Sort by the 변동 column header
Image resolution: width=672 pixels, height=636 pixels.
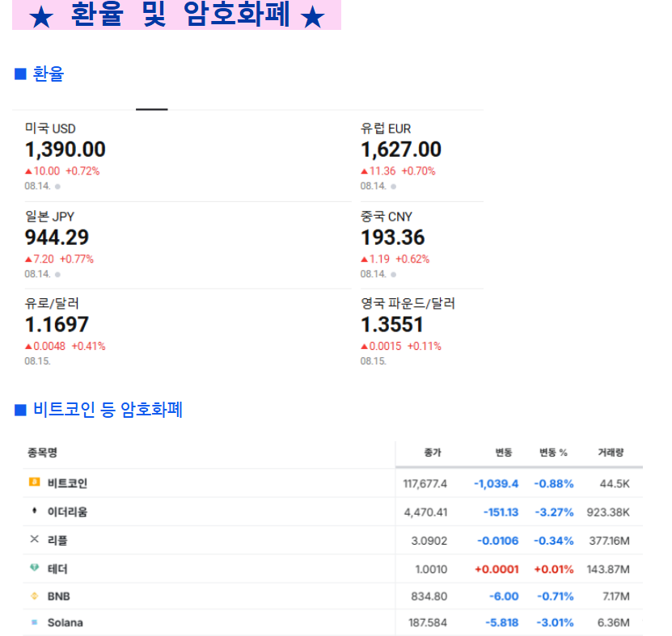tap(504, 453)
